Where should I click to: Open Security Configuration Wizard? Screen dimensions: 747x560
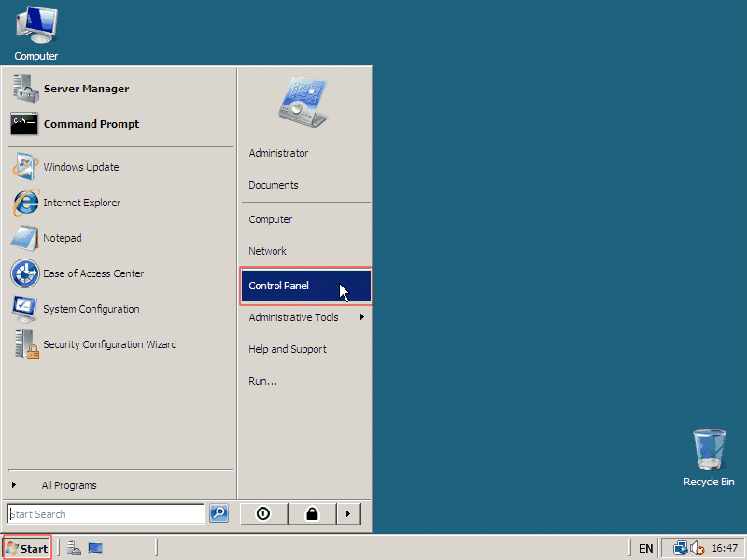coord(109,344)
